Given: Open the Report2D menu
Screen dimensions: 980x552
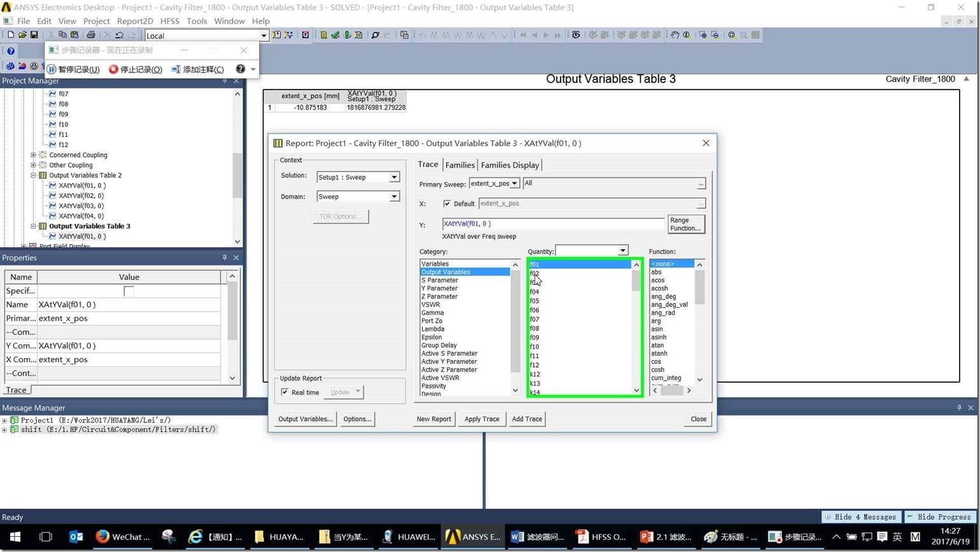Looking at the screenshot, I should [135, 21].
